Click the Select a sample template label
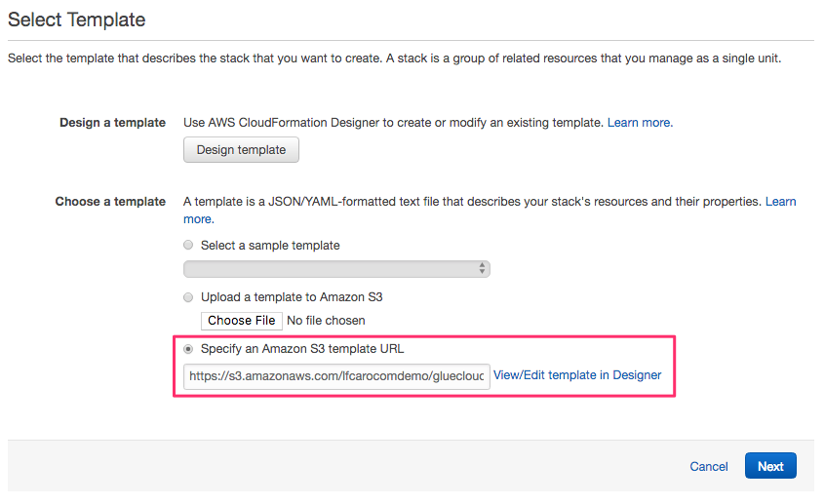The image size is (825, 504). (x=270, y=245)
